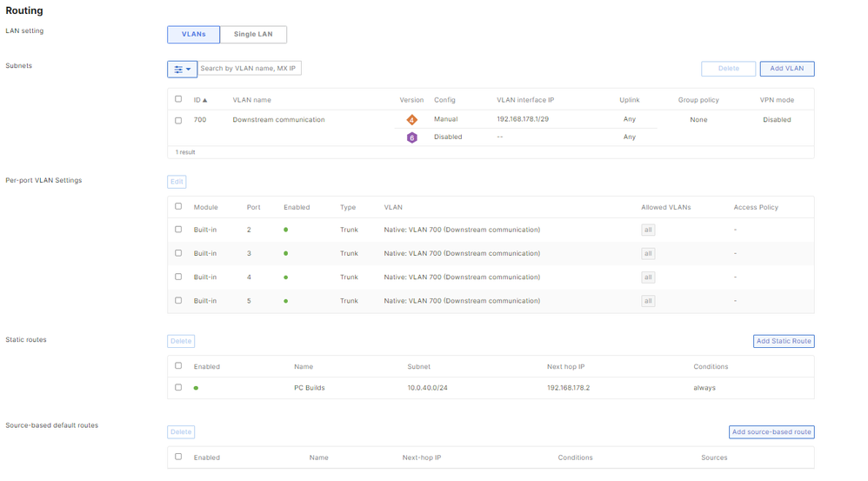The width and height of the screenshot is (868, 481).
Task: Click green enabled dot for port 2
Action: [285, 230]
